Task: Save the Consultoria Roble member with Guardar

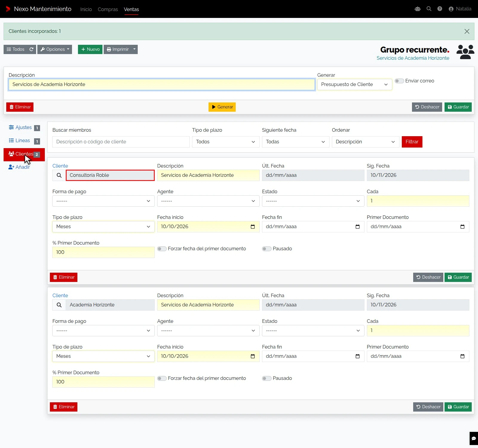Action: [458, 277]
